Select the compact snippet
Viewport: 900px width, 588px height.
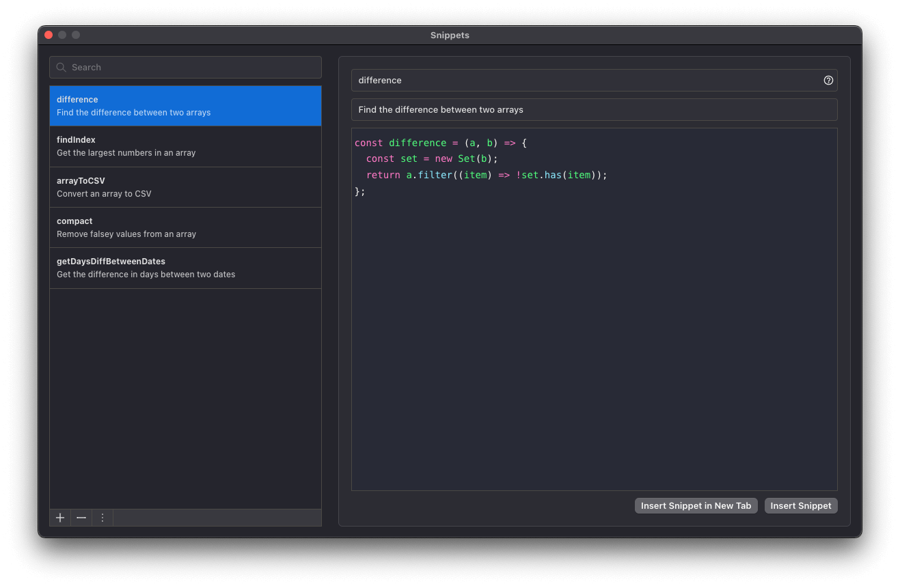(185, 227)
